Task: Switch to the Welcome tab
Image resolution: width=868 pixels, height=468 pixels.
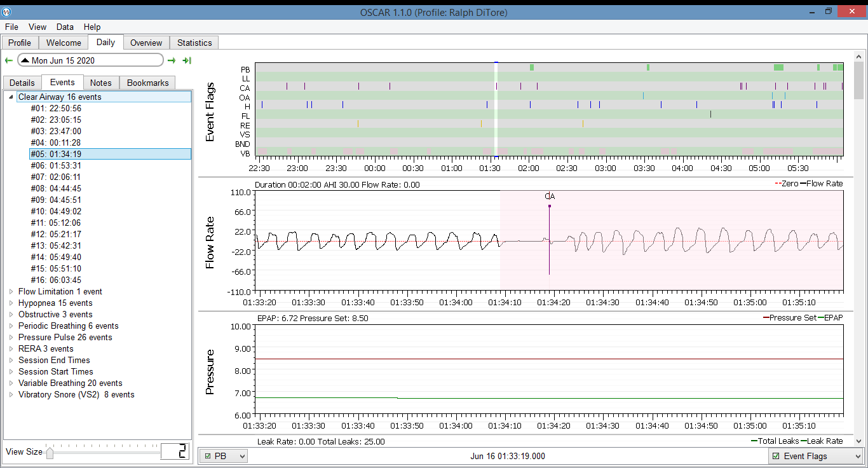Action: coord(64,43)
